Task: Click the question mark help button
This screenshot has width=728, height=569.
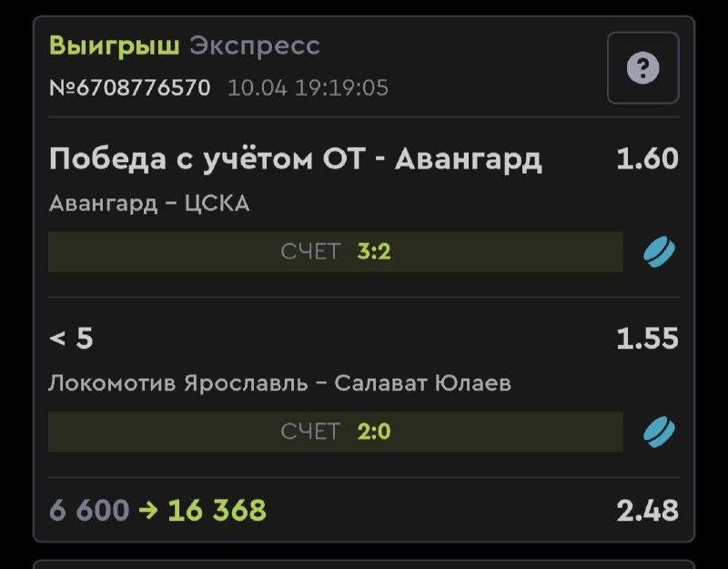Action: [642, 68]
